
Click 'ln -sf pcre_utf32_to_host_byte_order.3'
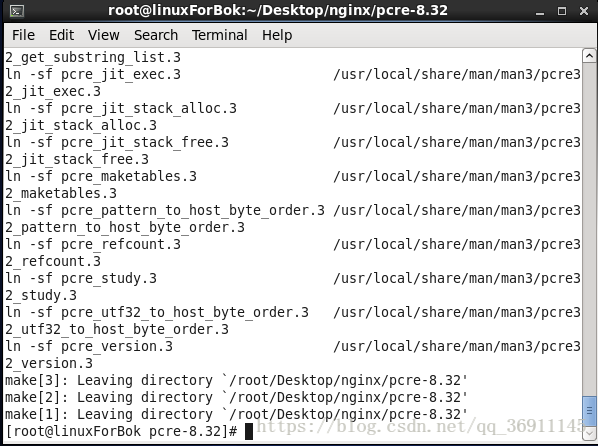pyautogui.click(x=157, y=312)
